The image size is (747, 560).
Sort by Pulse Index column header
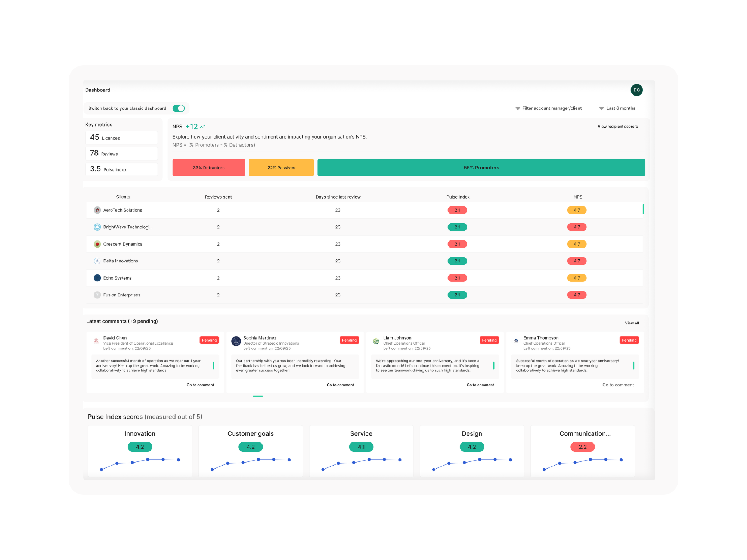click(458, 197)
